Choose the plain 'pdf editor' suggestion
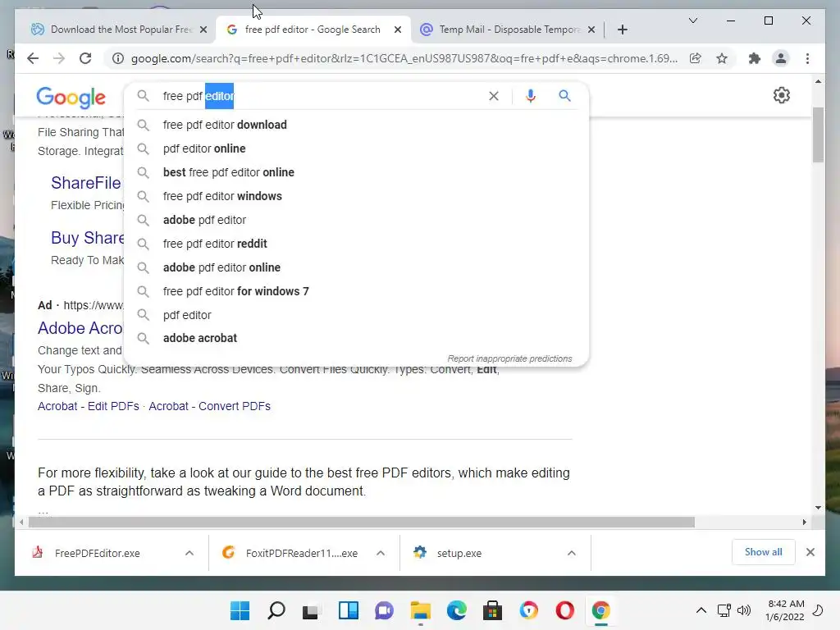 point(356,315)
